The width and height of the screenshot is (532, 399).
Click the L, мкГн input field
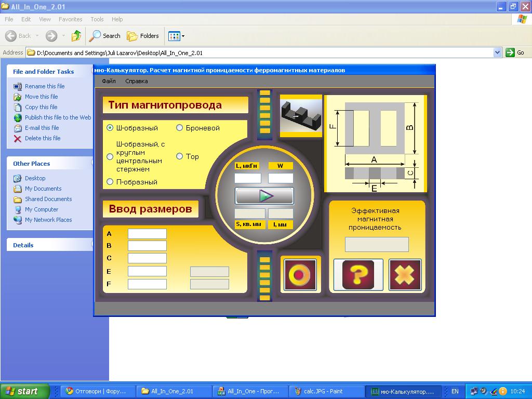click(x=248, y=178)
